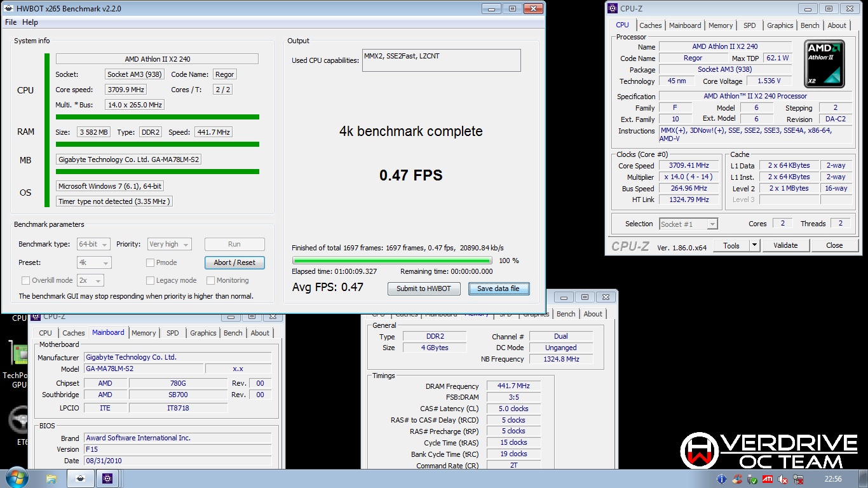868x488 pixels.
Task: Open the Selection Socket #1 dropdown in CPU-Z
Action: tap(688, 224)
